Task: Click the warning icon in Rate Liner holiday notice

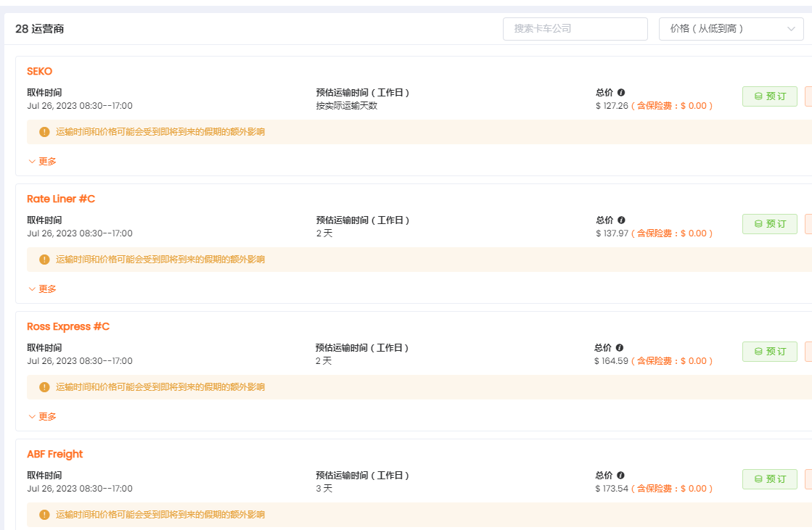Action: click(44, 260)
